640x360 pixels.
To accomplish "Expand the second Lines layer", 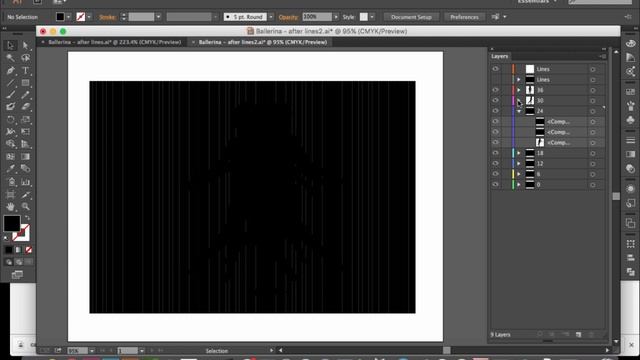I will point(519,80).
